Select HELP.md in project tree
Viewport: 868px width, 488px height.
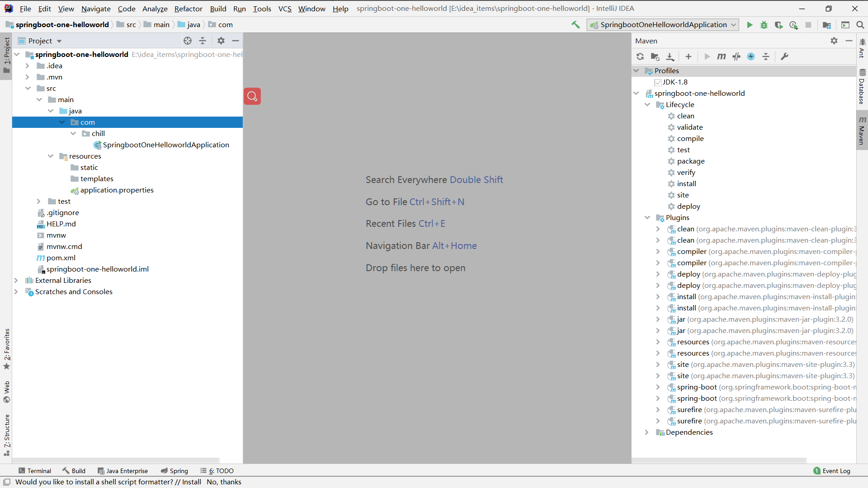pos(61,224)
